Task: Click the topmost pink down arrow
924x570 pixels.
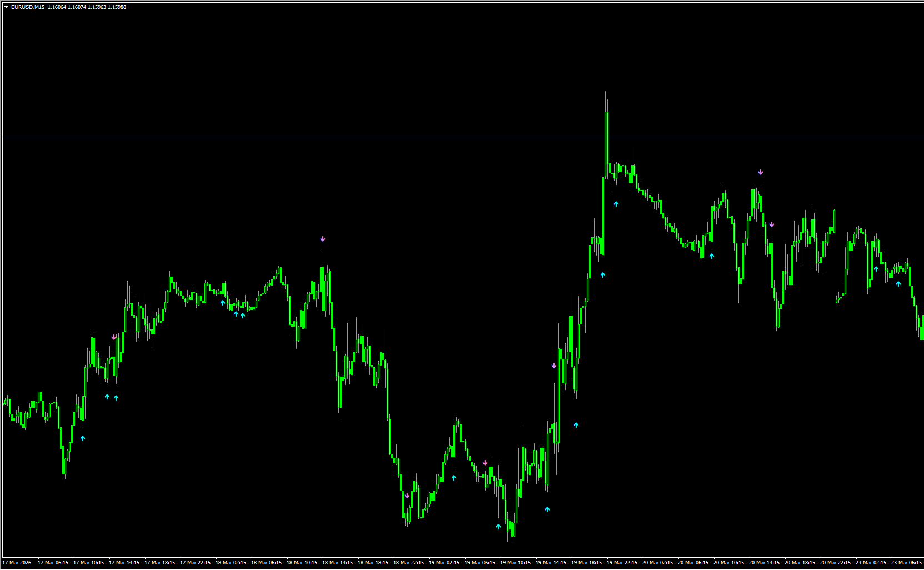Action: click(761, 172)
